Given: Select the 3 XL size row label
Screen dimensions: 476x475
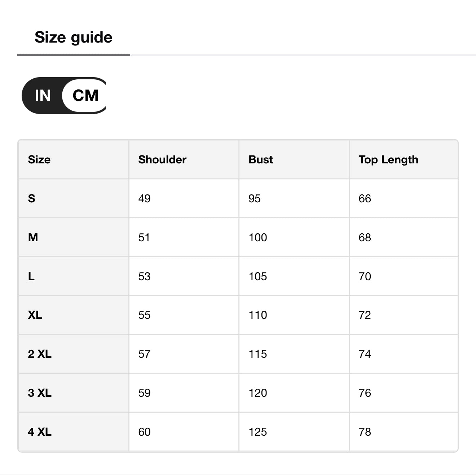Looking at the screenshot, I should [x=40, y=393].
